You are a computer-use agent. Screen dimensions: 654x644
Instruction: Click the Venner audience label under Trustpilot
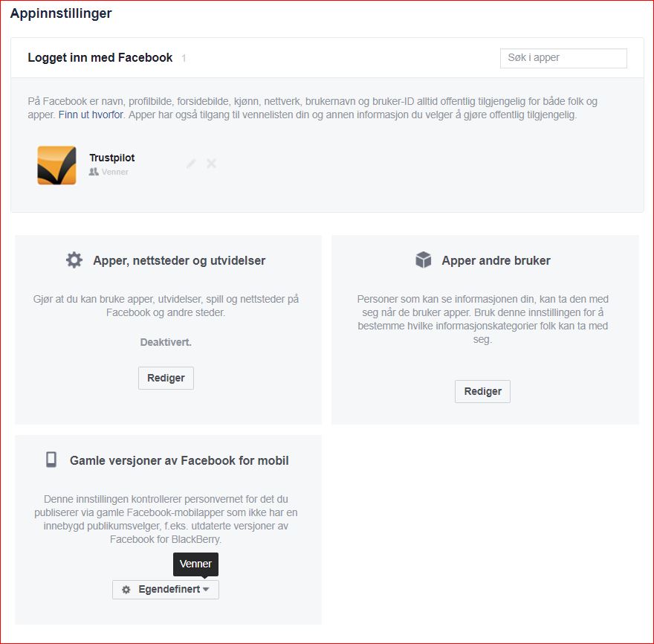(x=114, y=172)
